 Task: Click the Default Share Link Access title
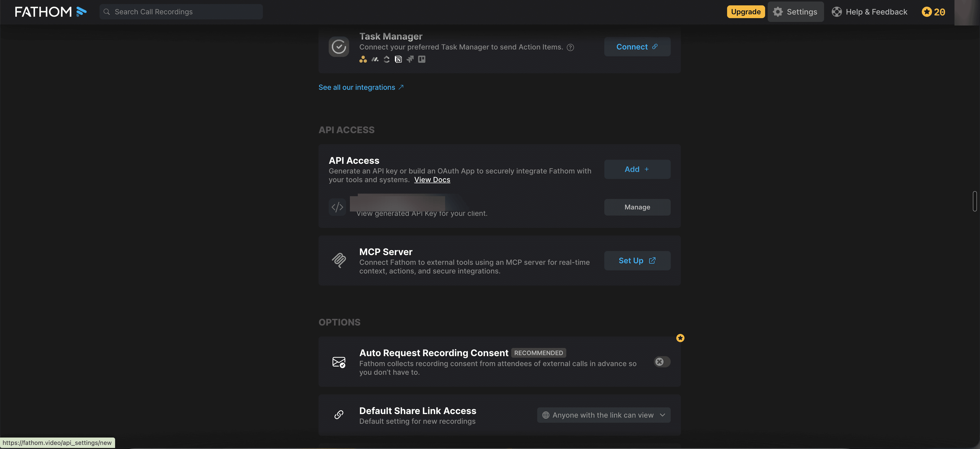click(418, 411)
